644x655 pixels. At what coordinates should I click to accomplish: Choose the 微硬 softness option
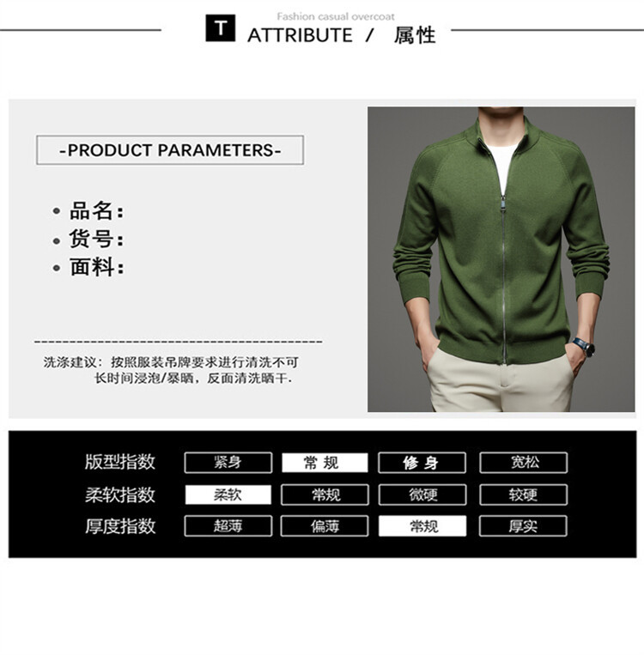point(422,494)
